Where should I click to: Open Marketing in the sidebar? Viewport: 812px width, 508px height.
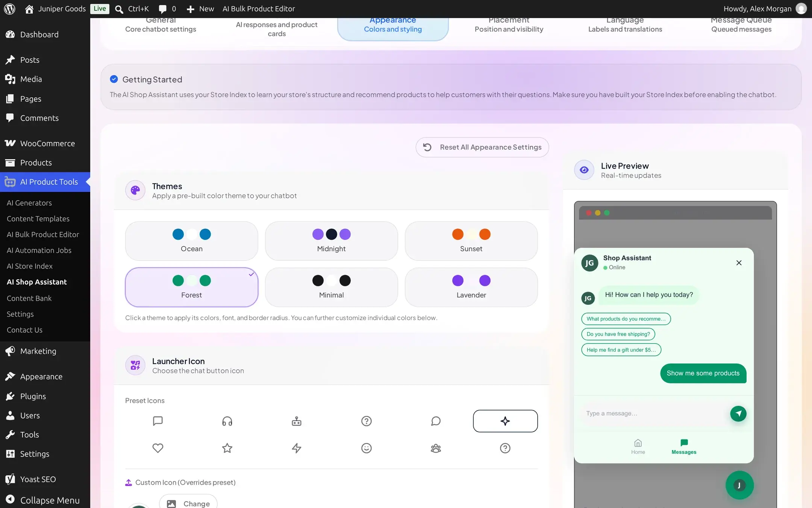(x=45, y=351)
